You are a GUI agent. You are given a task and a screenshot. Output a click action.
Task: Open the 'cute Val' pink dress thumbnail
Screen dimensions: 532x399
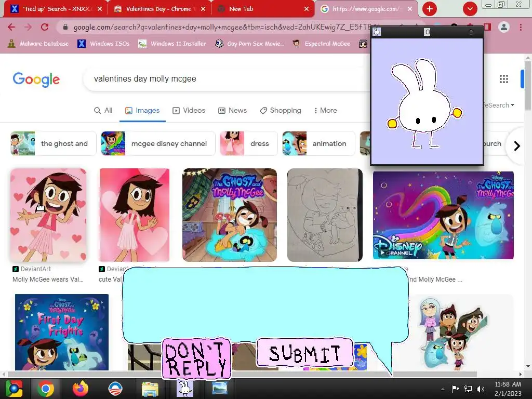point(135,215)
